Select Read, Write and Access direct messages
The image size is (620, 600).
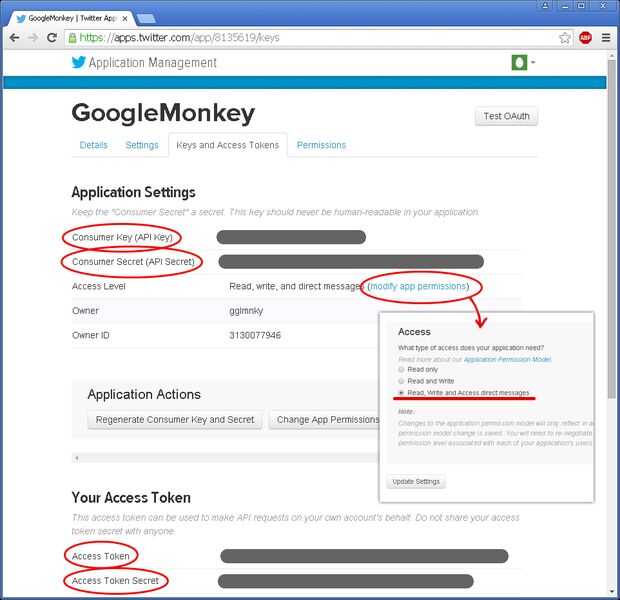(401, 393)
